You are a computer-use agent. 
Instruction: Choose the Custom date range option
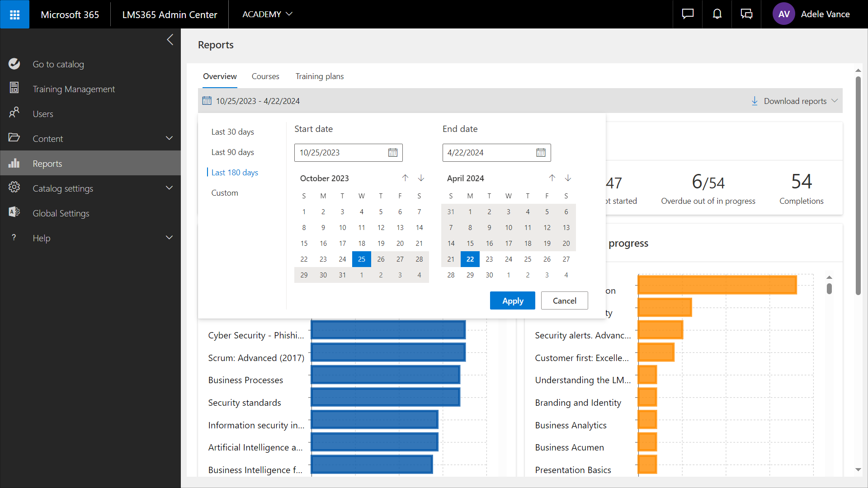[225, 193]
